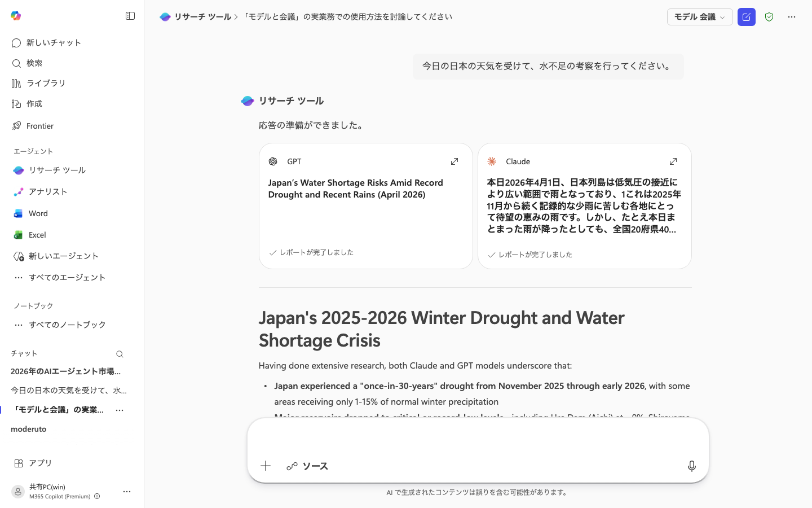This screenshot has height=508, width=812.
Task: Activate the microphone for voice input
Action: pos(692,466)
